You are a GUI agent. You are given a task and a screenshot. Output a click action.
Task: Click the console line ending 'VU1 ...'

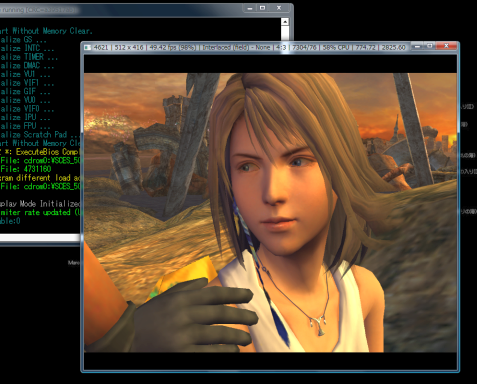click(x=25, y=74)
